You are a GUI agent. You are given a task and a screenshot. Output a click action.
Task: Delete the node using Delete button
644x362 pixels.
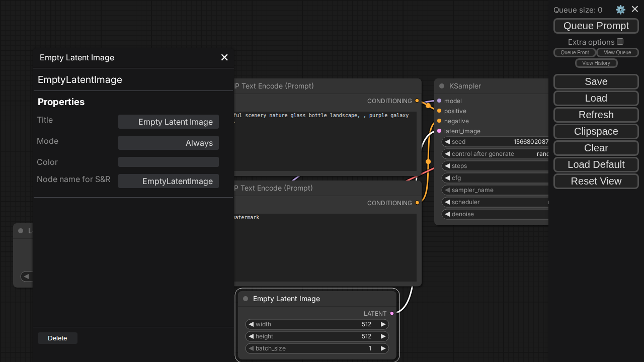coord(57,338)
